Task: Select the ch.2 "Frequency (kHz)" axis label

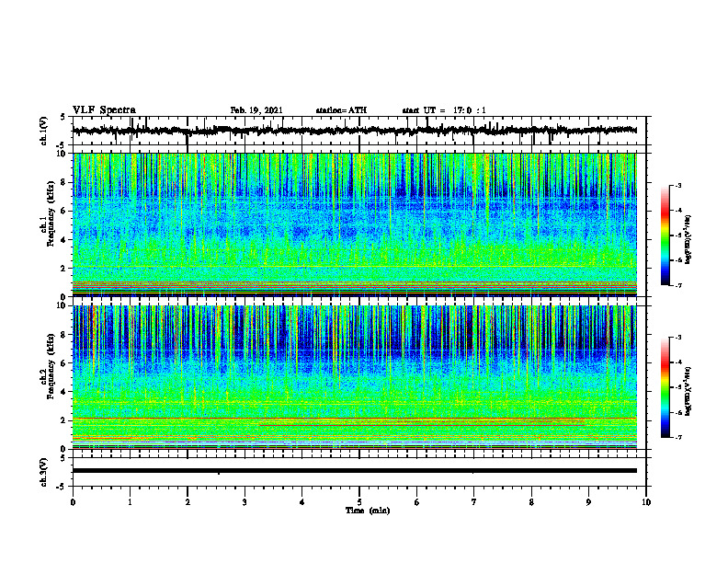Action: pyautogui.click(x=51, y=366)
